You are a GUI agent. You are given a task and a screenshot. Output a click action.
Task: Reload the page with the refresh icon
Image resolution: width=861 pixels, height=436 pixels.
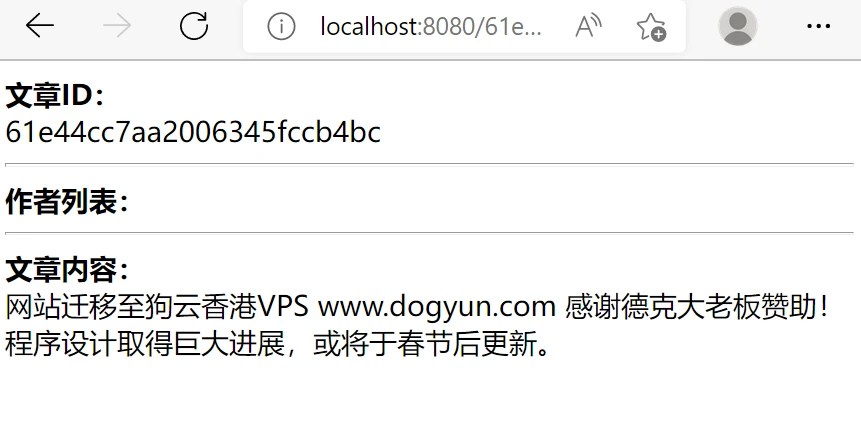pos(194,26)
